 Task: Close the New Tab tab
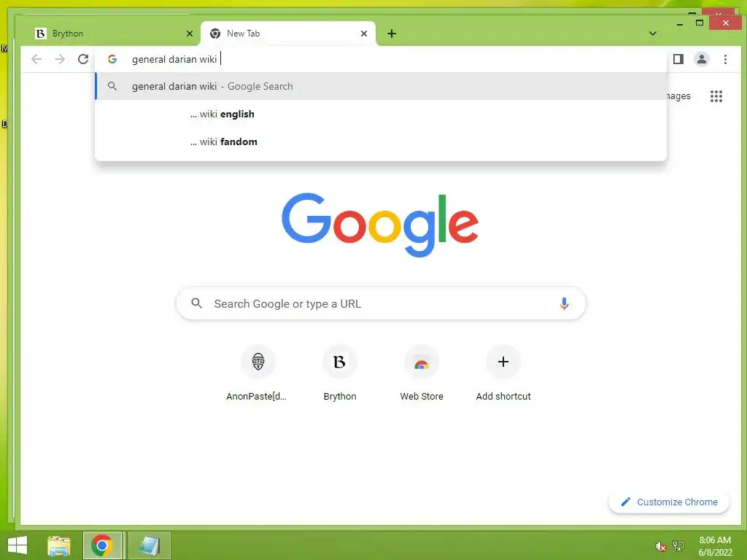click(364, 34)
